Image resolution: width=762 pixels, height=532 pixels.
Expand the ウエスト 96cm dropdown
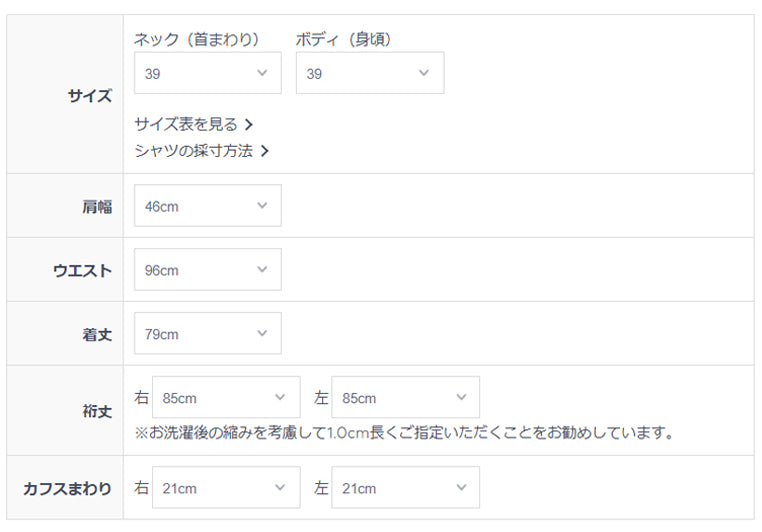pyautogui.click(x=207, y=270)
